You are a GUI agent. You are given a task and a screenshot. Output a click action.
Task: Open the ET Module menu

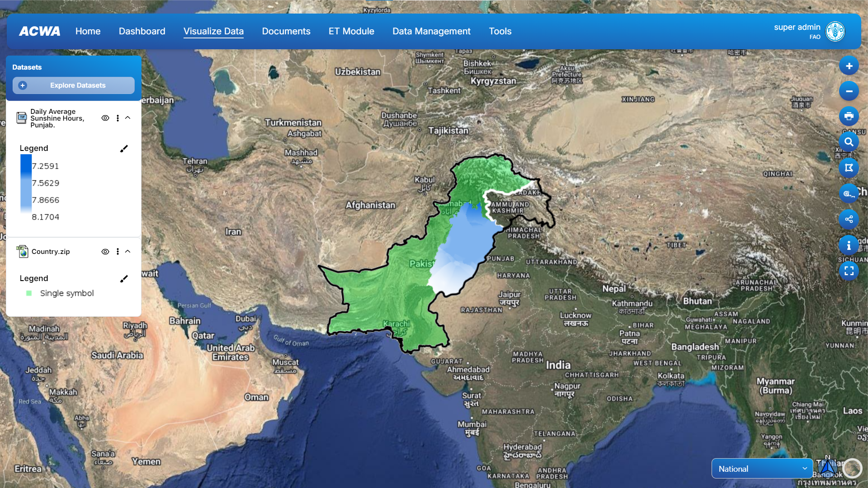[x=351, y=31]
